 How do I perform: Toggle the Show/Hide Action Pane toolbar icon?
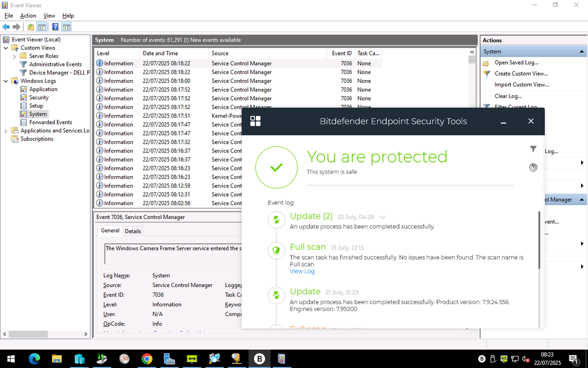coord(67,27)
